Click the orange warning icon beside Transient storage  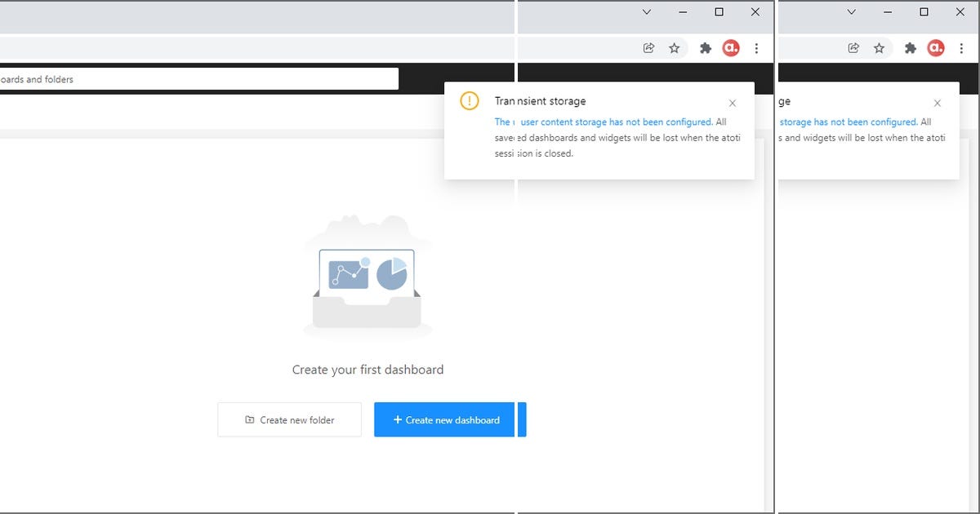tap(470, 101)
